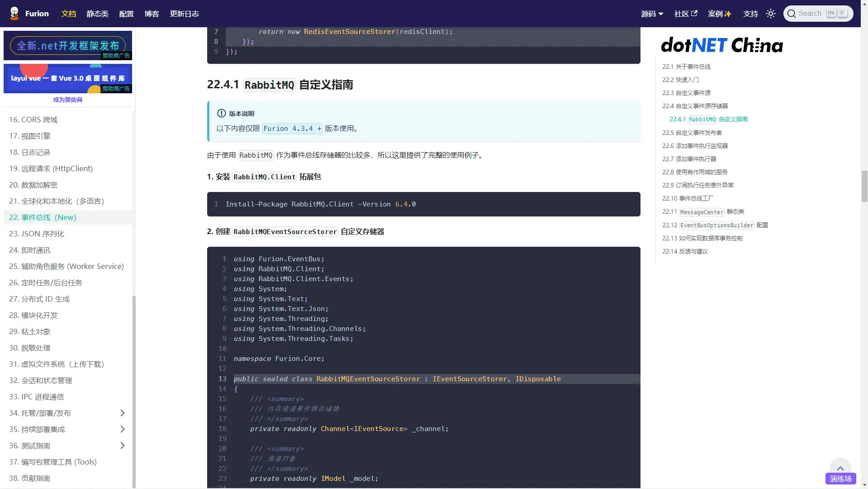
Task: Jump to TOC 22.3 自定义事件源
Action: point(686,93)
